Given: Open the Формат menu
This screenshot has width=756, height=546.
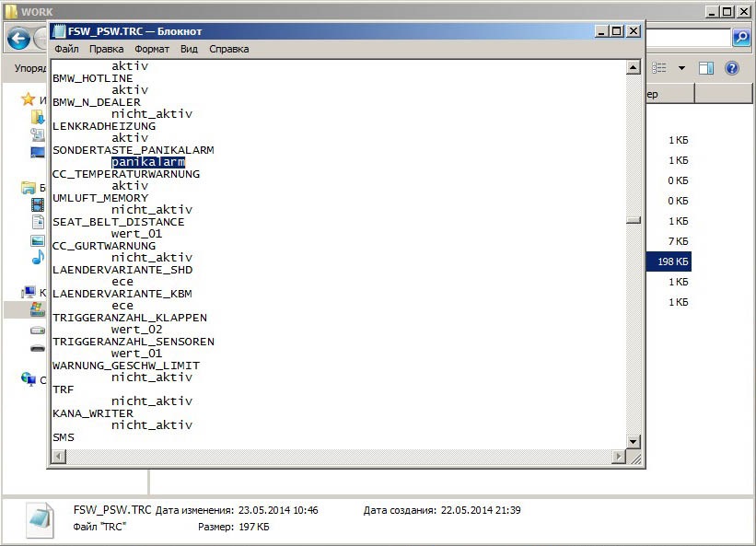Looking at the screenshot, I should click(152, 49).
